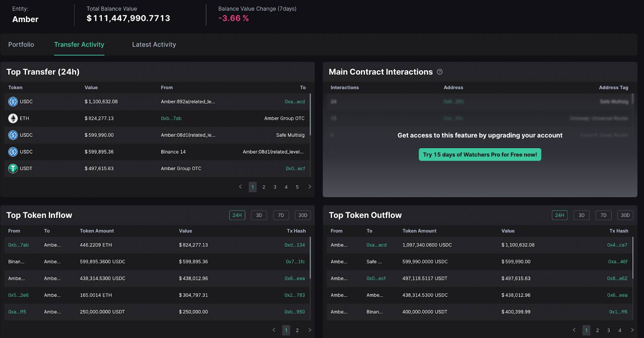Open outflow tx hash 0xa...46f
This screenshot has height=338, width=644.
[618, 262]
